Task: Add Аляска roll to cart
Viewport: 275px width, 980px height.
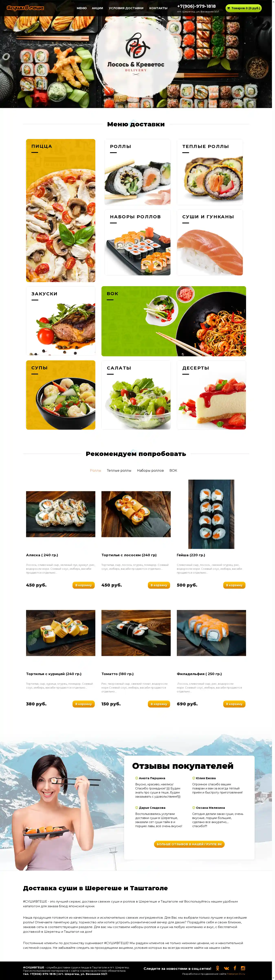Action: 84,585
